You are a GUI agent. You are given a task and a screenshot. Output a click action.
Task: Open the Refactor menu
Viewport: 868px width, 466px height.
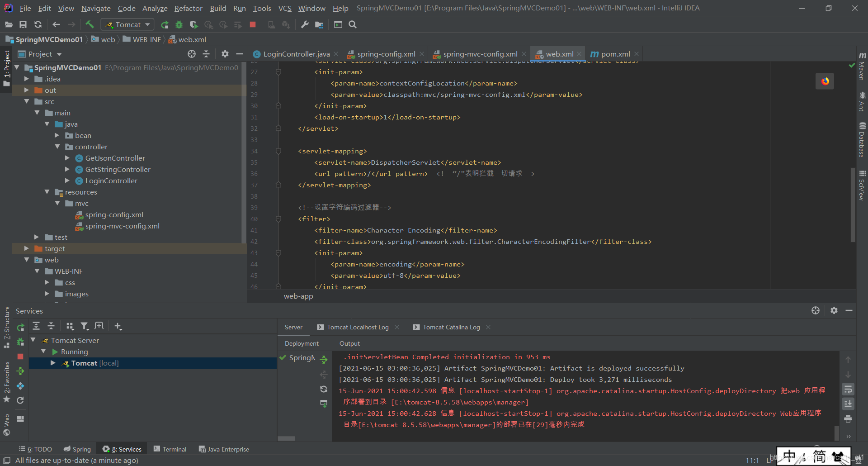188,8
